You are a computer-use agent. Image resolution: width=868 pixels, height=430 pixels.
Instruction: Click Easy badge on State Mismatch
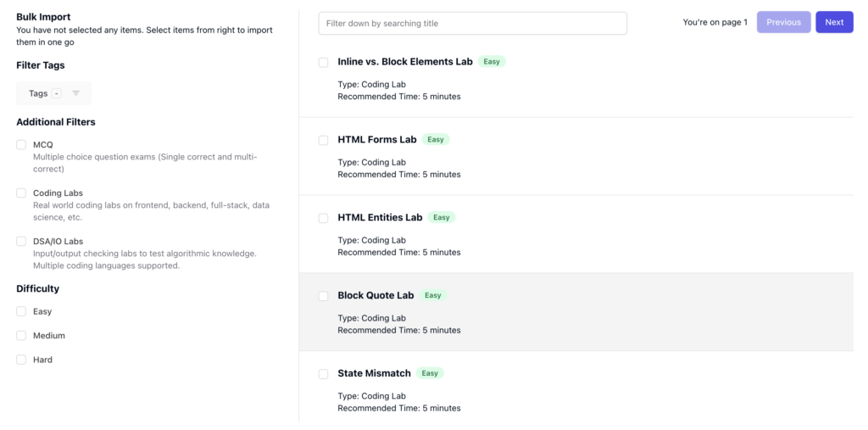pos(430,373)
